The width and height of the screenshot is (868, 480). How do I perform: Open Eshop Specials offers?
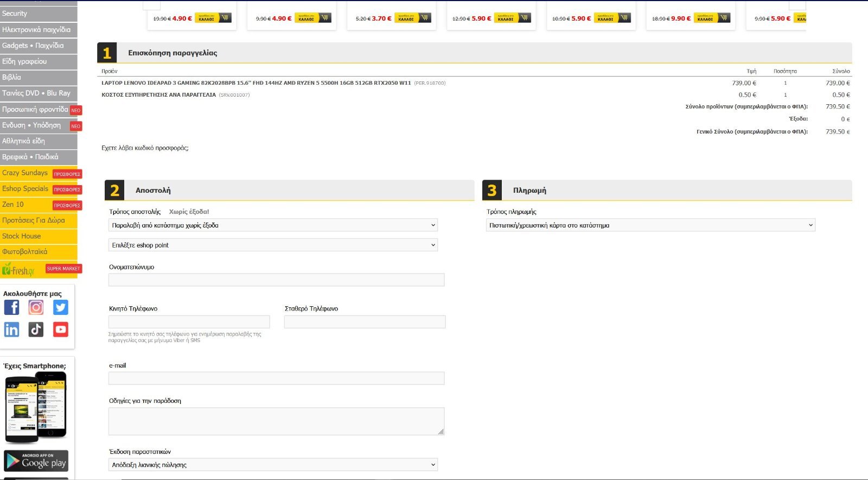pyautogui.click(x=25, y=188)
